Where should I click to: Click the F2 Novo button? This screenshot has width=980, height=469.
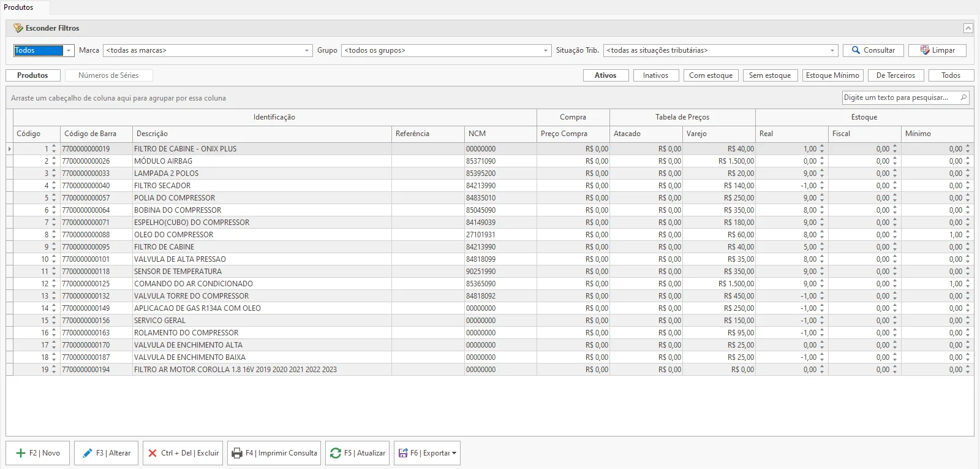(x=37, y=453)
